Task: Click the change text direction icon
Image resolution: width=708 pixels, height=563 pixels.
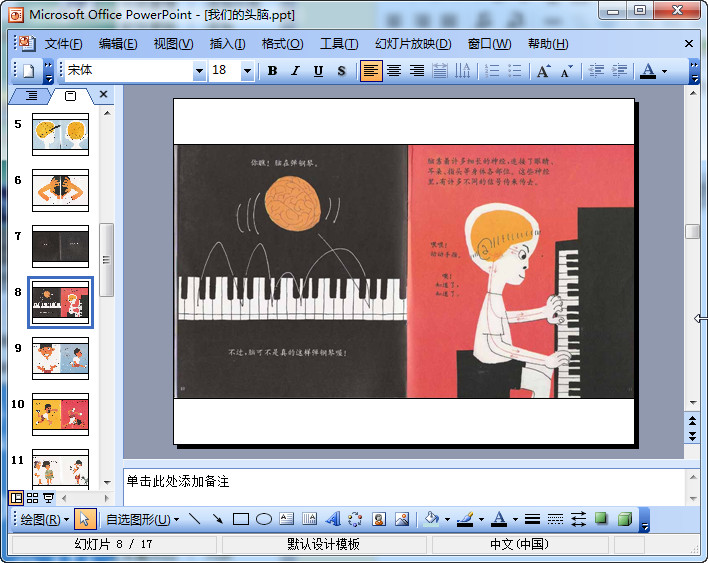Action: pyautogui.click(x=462, y=71)
